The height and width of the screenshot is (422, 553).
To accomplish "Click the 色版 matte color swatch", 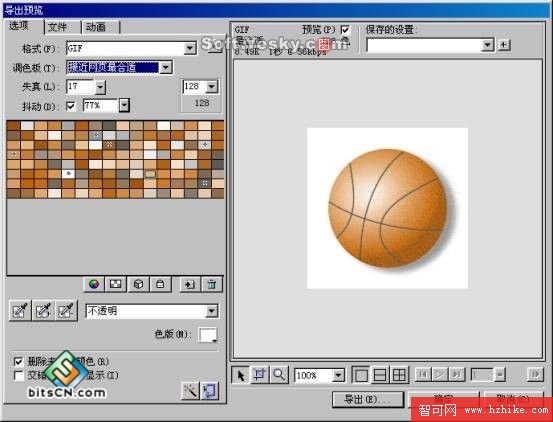I will click(x=208, y=335).
